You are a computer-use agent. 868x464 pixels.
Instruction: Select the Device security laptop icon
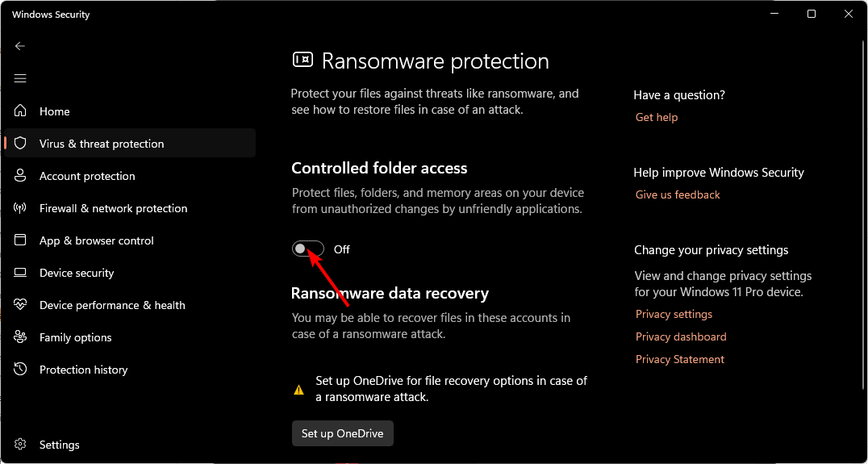[20, 273]
